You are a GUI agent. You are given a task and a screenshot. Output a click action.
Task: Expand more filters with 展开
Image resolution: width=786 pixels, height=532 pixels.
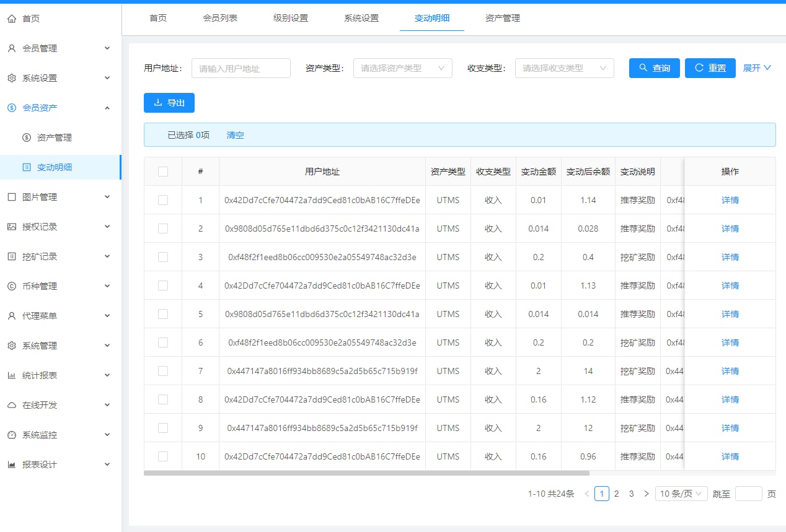pos(757,68)
